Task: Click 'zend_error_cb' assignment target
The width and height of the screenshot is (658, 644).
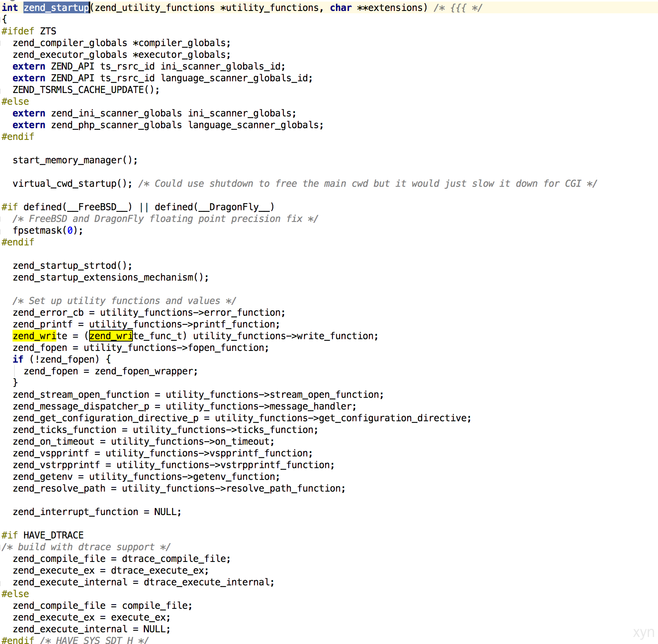Action: (48, 313)
